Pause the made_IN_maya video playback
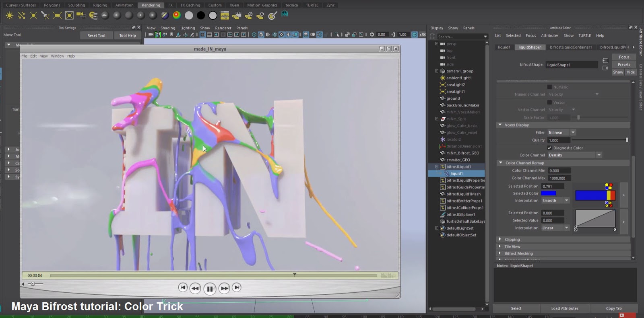This screenshot has height=318, width=644. tap(210, 289)
